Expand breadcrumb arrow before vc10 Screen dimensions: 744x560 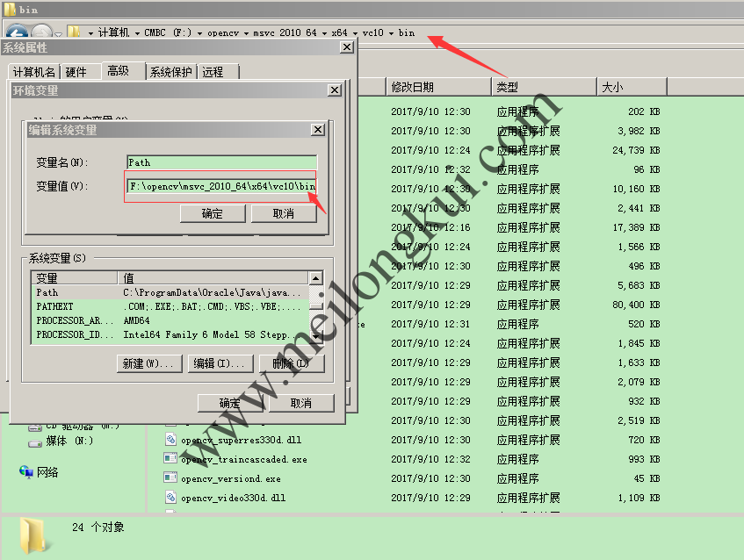pos(355,33)
